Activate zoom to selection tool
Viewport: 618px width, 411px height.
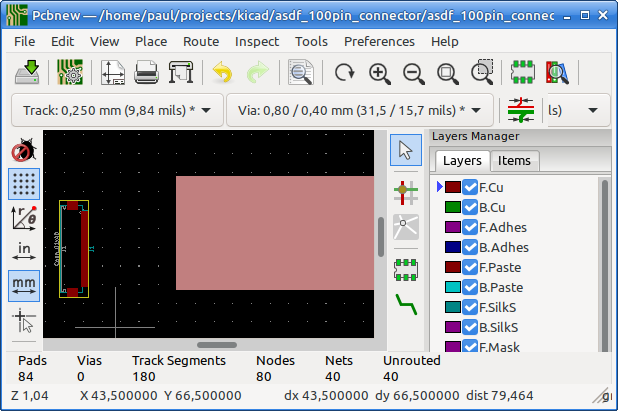click(482, 72)
